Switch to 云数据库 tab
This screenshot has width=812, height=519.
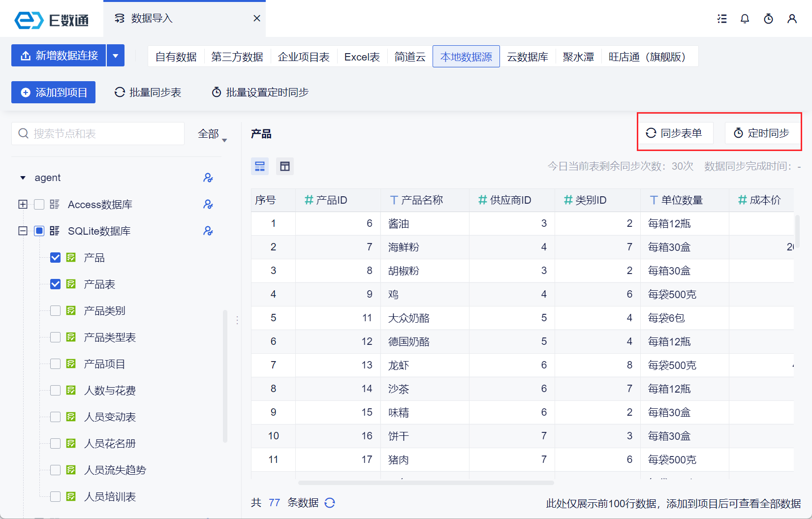point(528,57)
